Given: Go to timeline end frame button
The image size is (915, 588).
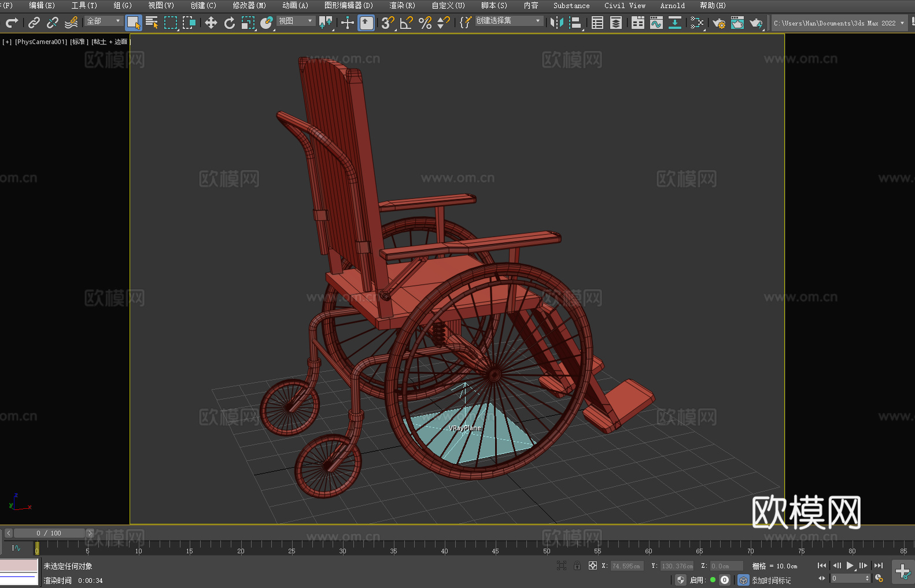Looking at the screenshot, I should pos(879,565).
